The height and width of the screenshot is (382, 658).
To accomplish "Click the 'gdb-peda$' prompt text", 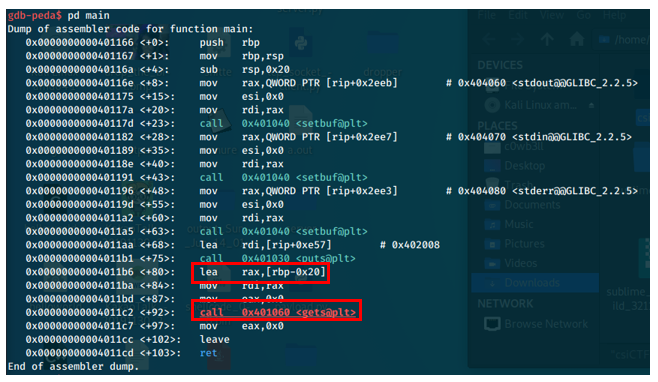I will click(x=34, y=16).
